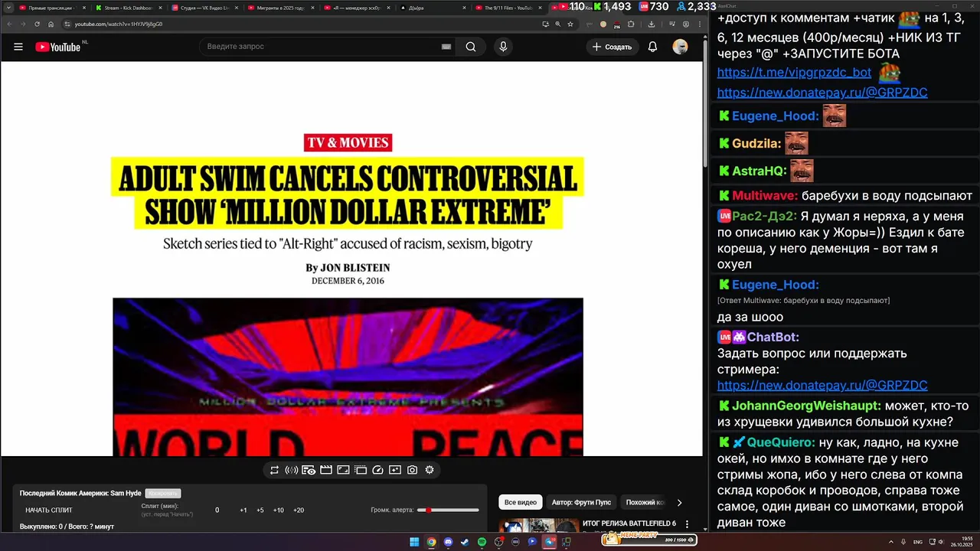Select the 'Все видео' filter chip

[521, 503]
